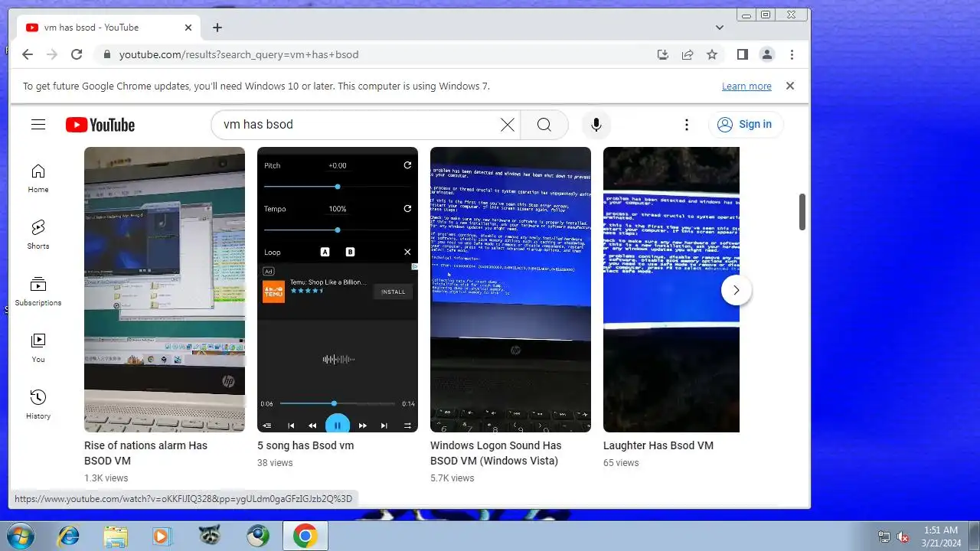Open the volume icon in system tray
Viewport: 980px width, 551px height.
pos(903,536)
